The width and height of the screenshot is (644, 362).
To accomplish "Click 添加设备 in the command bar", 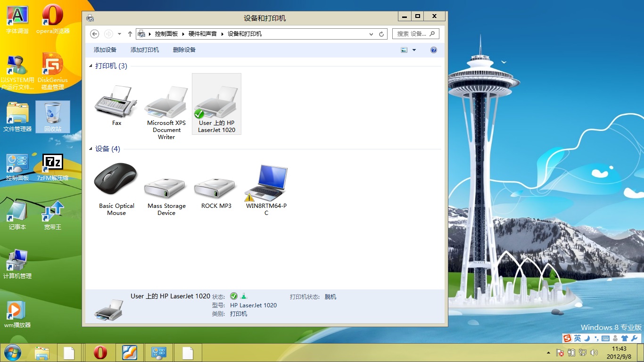I will point(105,50).
